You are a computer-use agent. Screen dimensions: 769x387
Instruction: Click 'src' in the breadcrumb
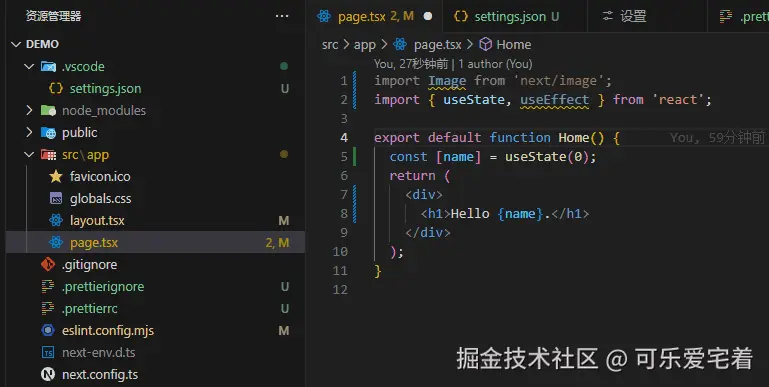tap(330, 45)
